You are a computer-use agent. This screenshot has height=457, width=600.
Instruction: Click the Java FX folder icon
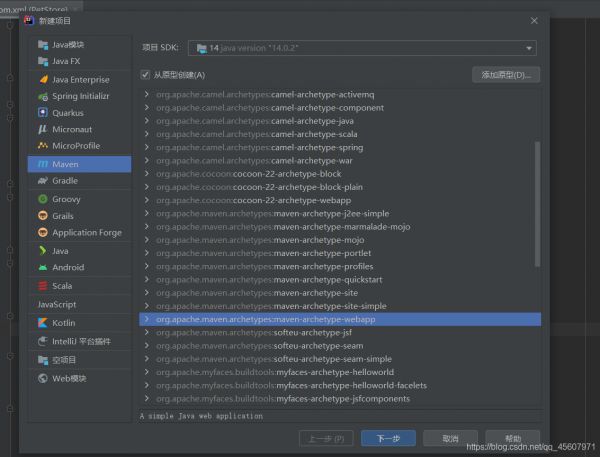coord(43,61)
